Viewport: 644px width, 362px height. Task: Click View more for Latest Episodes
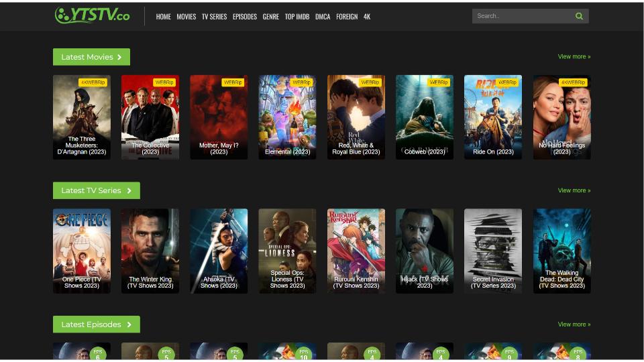(x=574, y=324)
